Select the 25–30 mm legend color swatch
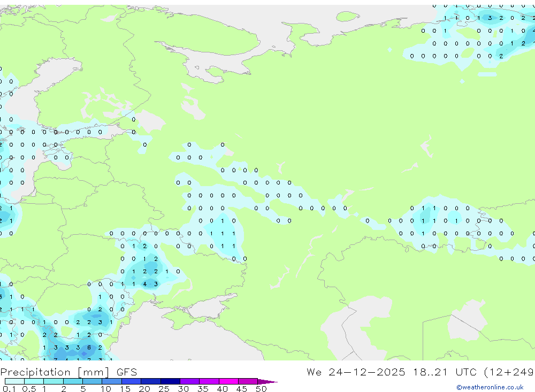This screenshot has height=392, width=535. (170, 381)
